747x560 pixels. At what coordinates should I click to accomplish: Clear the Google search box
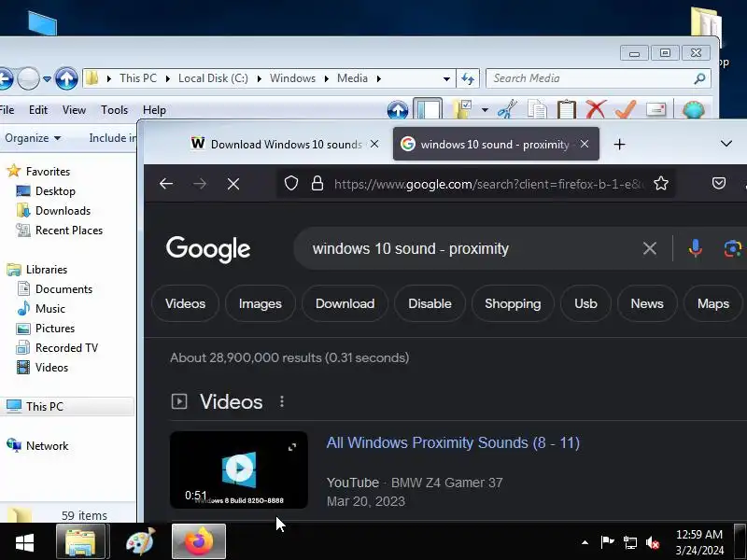650,248
